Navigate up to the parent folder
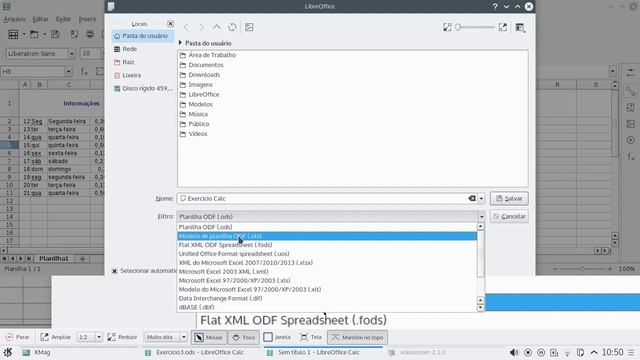The image size is (640, 360). coord(217,27)
